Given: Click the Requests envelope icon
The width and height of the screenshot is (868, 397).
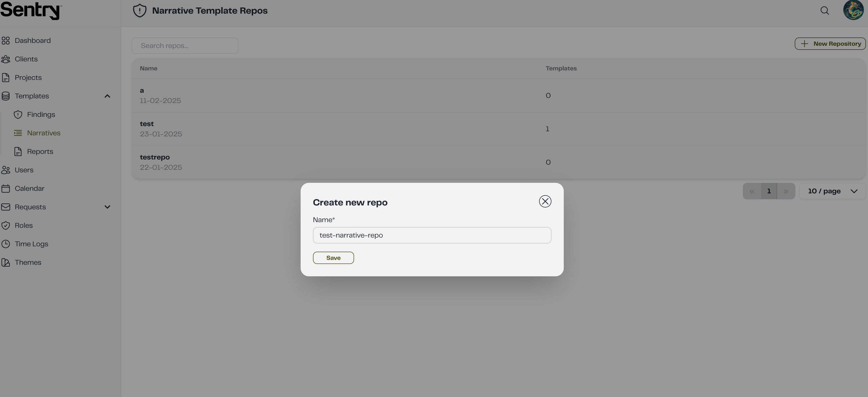Looking at the screenshot, I should coord(5,207).
